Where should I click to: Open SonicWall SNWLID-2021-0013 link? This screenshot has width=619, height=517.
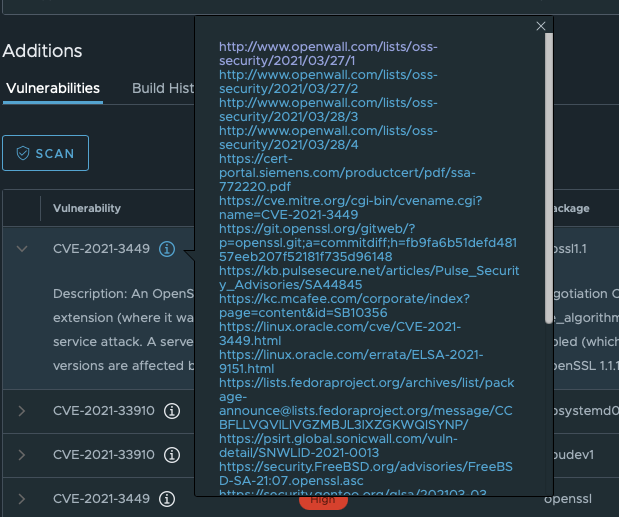[x=338, y=446]
